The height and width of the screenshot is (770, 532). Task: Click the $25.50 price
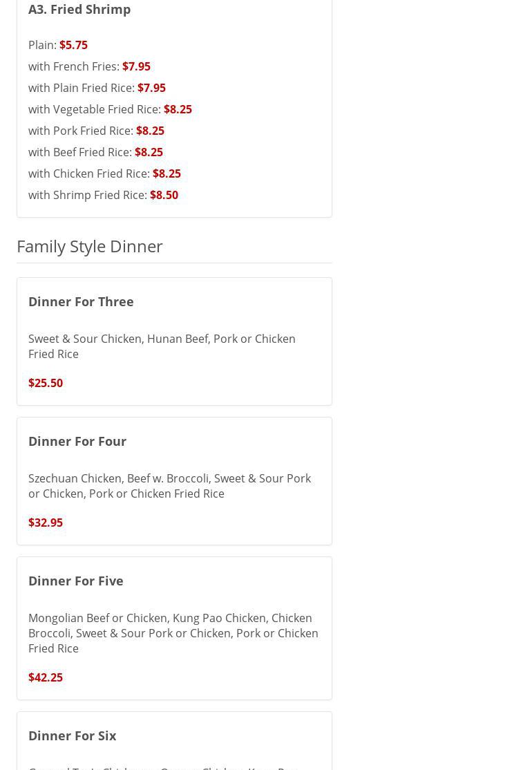coord(46,383)
